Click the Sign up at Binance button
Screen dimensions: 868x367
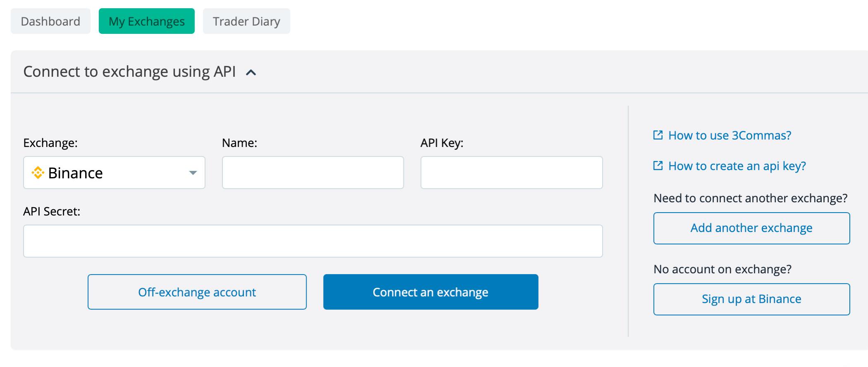pyautogui.click(x=751, y=299)
